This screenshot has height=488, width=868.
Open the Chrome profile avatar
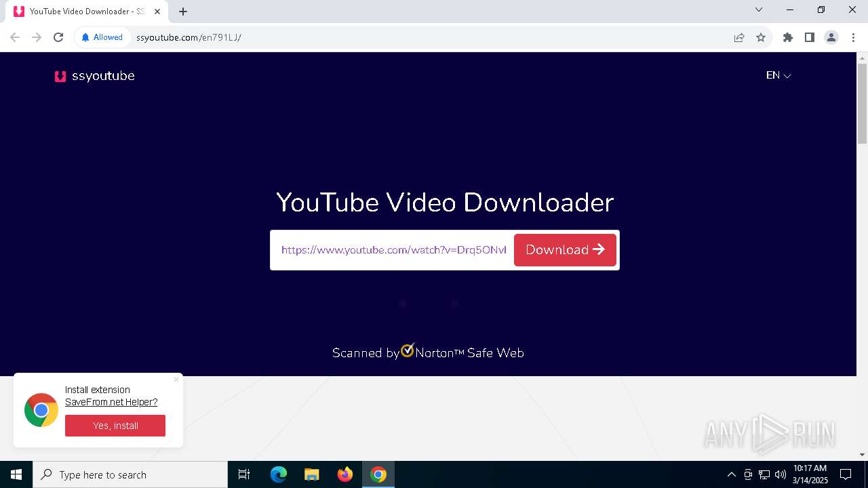click(831, 37)
